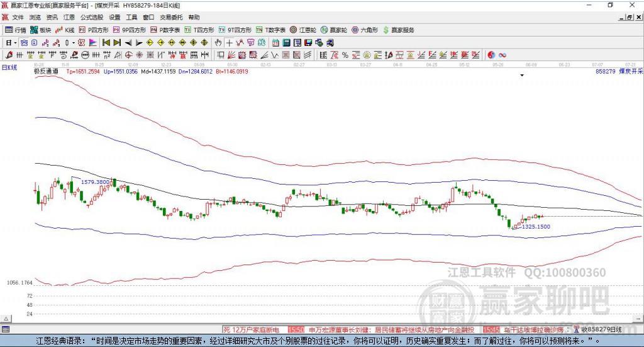Jump to the last bar
The image size is (644, 347).
[117, 43]
